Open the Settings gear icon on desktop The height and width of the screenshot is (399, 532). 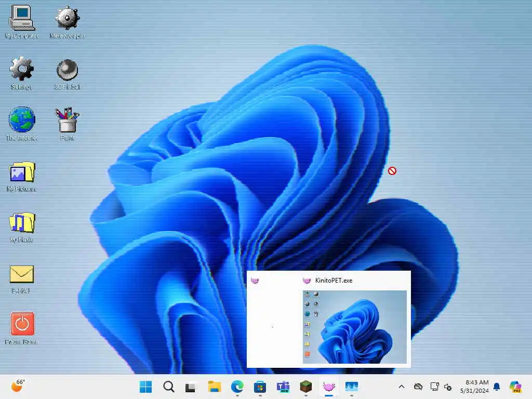[22, 73]
